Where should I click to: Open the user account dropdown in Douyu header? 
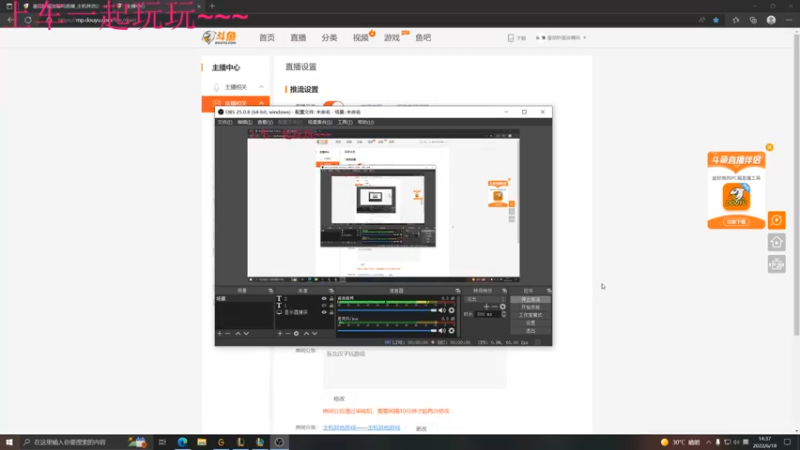click(561, 38)
